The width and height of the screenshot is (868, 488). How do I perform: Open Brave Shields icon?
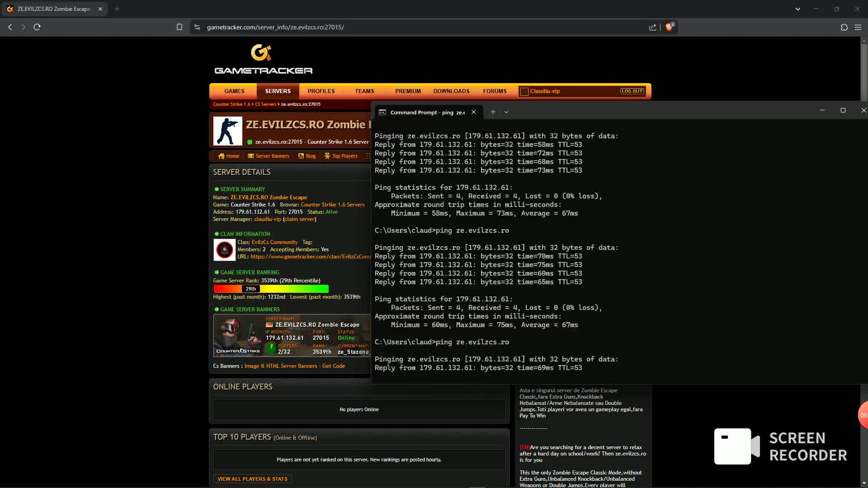[670, 27]
